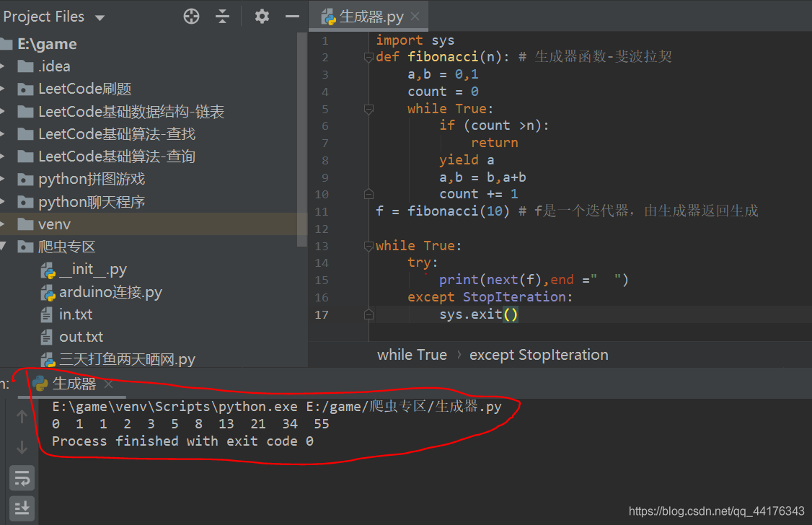Click scroll to end icon in Run console
The image size is (812, 525).
tap(22, 508)
